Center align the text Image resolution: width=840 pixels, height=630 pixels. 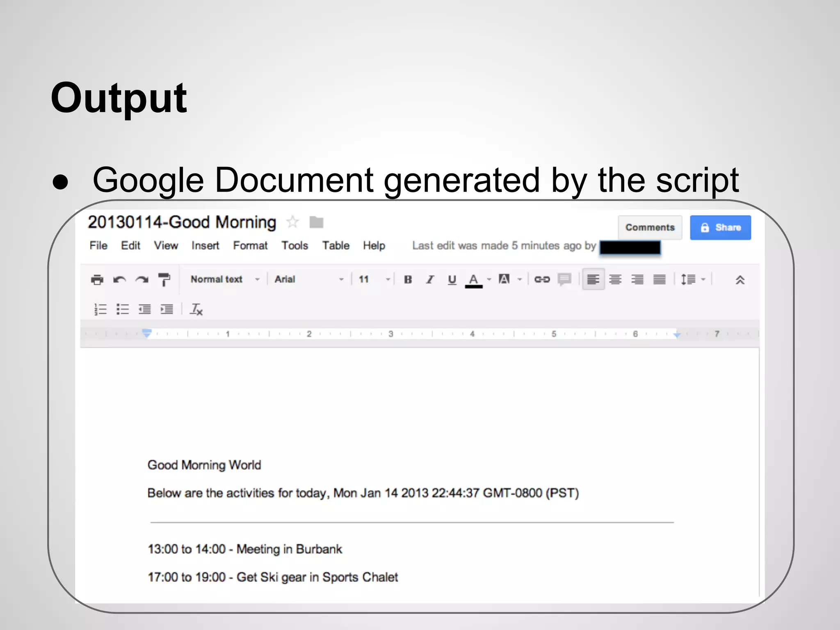pos(615,279)
